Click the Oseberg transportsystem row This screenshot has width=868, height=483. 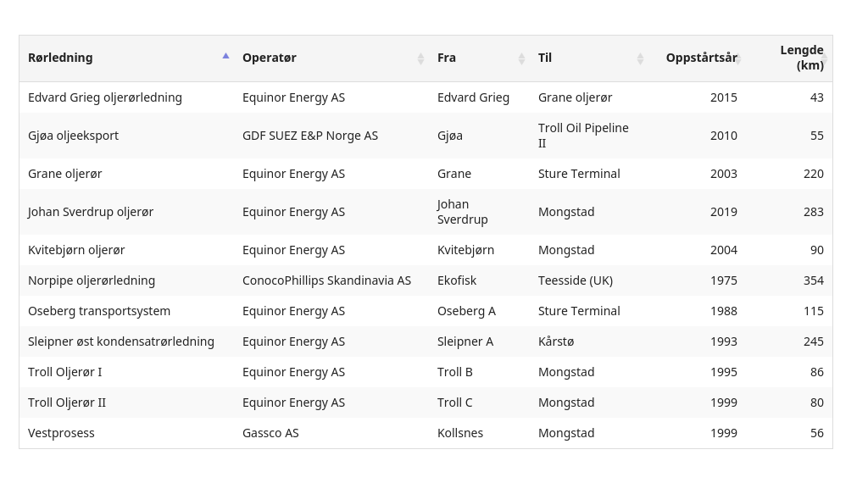pyautogui.click(x=426, y=311)
